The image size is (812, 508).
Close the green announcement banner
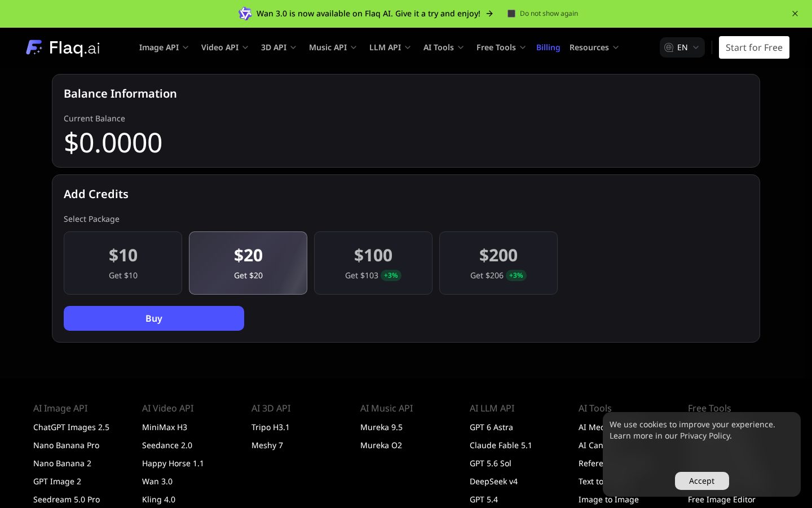(795, 14)
